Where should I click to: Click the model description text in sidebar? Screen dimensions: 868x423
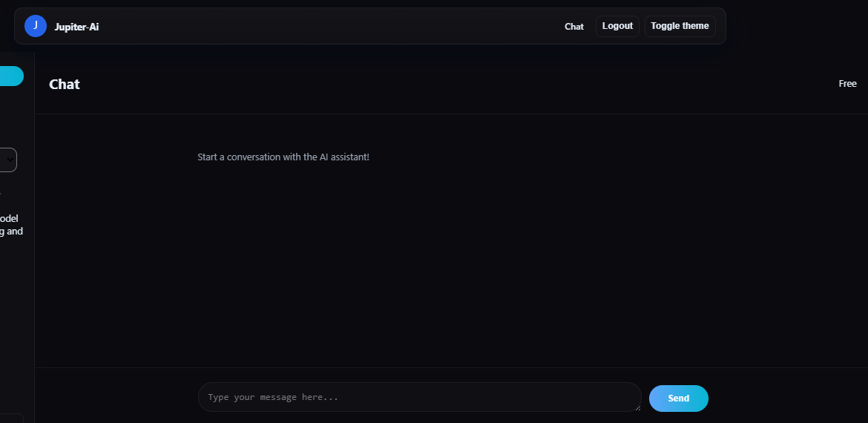[x=11, y=225]
